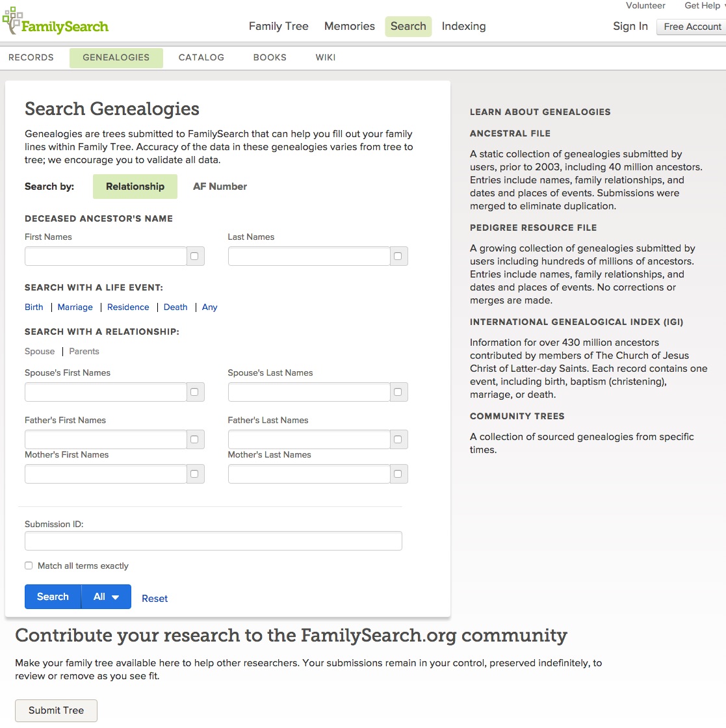Open the "All" dropdown beside Search button
This screenshot has height=728, width=726.
pyautogui.click(x=105, y=597)
